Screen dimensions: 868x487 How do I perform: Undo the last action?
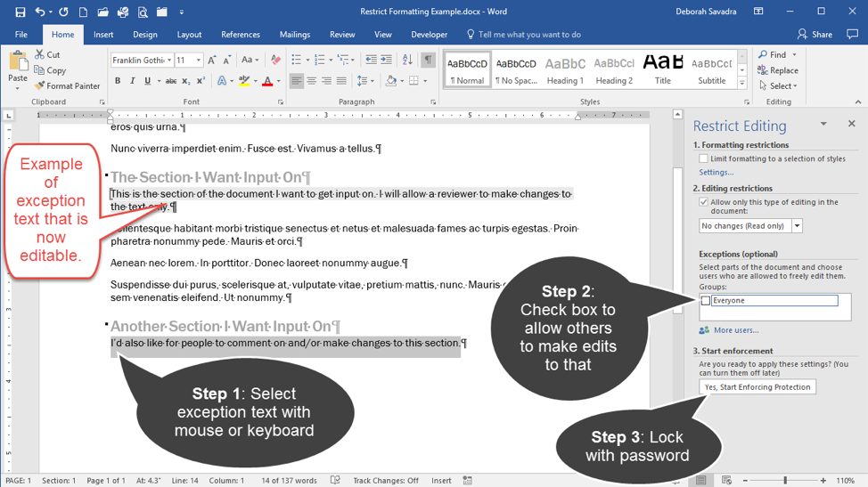[x=40, y=12]
